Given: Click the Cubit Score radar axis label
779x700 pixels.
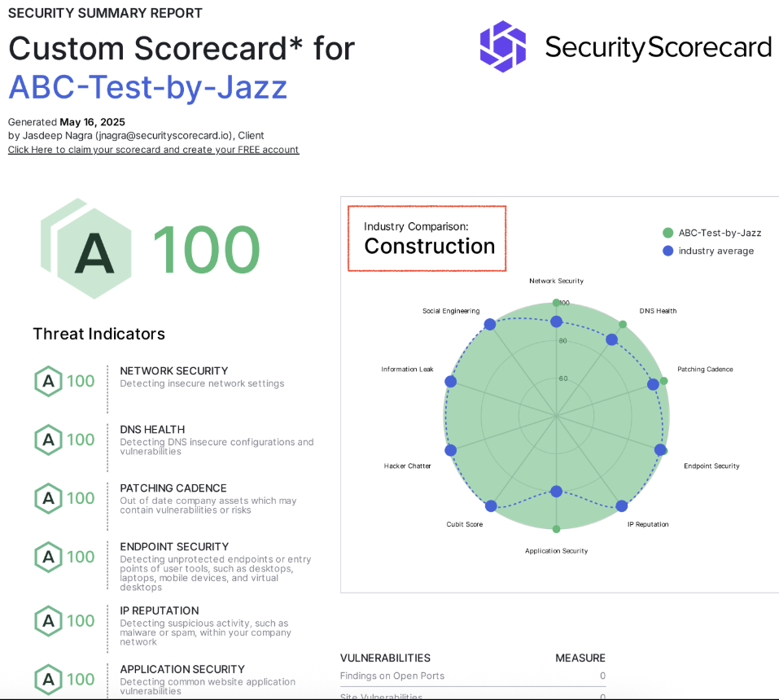Looking at the screenshot, I should click(465, 524).
